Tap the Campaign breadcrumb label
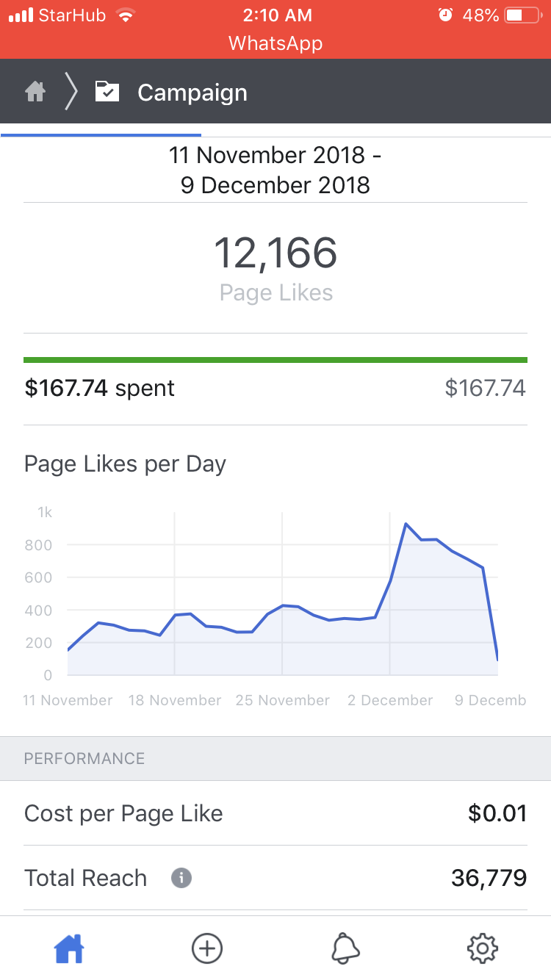The image size is (551, 980). [192, 93]
